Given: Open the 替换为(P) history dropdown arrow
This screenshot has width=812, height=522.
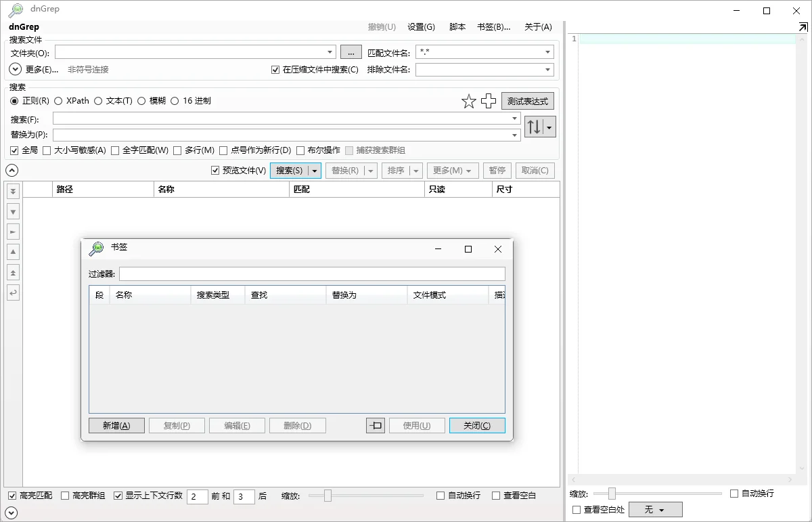Looking at the screenshot, I should (515, 135).
